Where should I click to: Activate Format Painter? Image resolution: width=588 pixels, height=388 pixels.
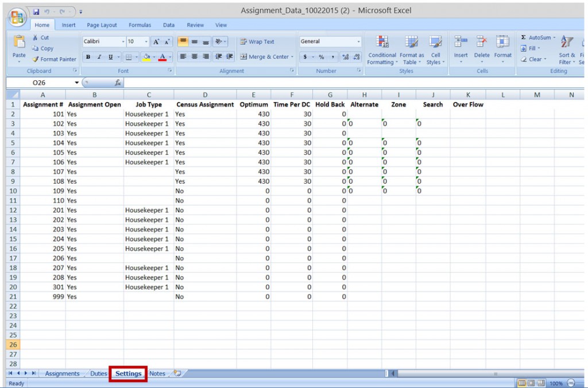click(54, 59)
